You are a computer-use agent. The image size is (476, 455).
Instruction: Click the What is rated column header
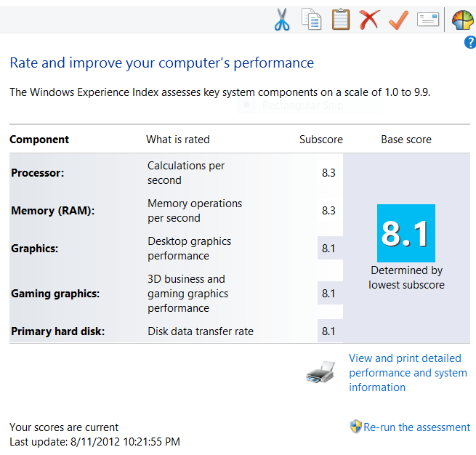click(x=178, y=140)
